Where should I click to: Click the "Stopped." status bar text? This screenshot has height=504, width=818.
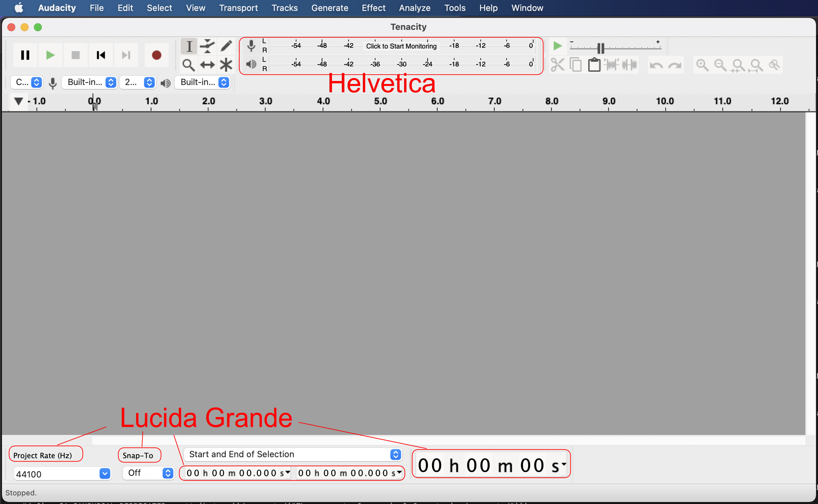coord(21,493)
